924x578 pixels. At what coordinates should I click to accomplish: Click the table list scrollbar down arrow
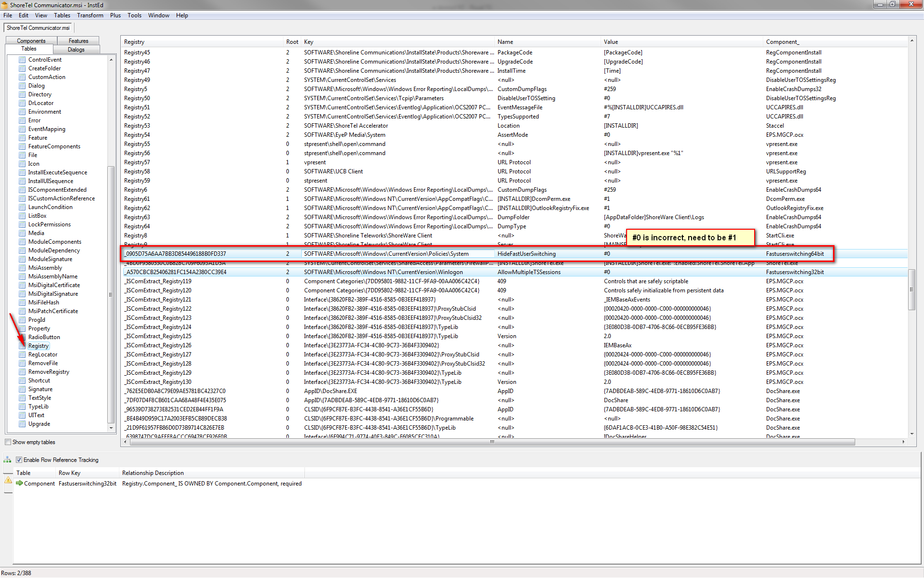pyautogui.click(x=111, y=428)
